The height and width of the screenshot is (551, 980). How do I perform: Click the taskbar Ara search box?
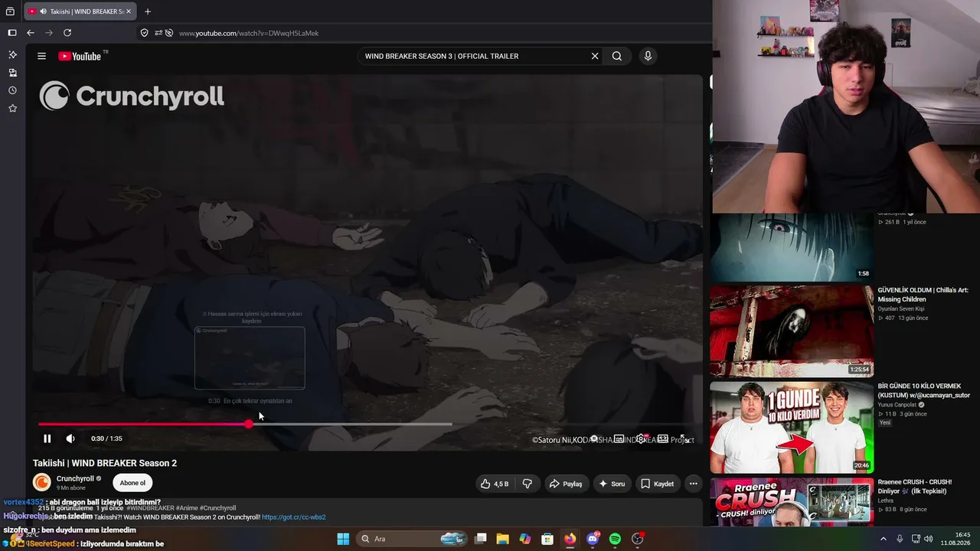412,539
